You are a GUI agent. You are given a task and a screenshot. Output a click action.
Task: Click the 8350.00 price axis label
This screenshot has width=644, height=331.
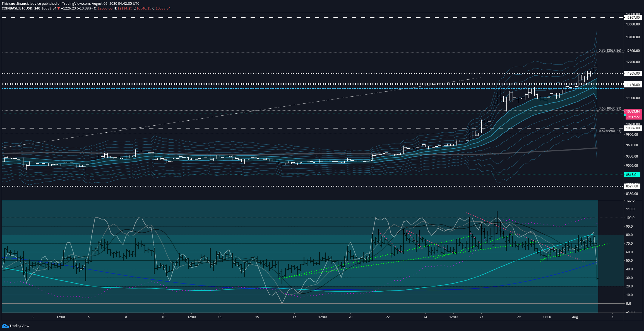pyautogui.click(x=632, y=194)
